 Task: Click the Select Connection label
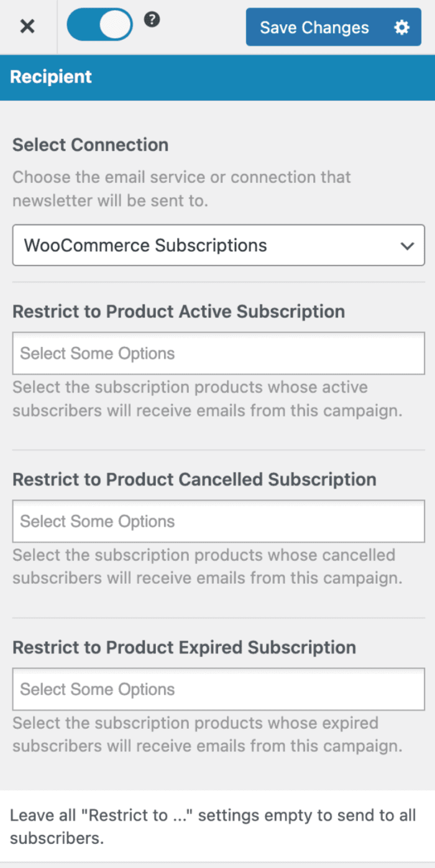pos(91,145)
